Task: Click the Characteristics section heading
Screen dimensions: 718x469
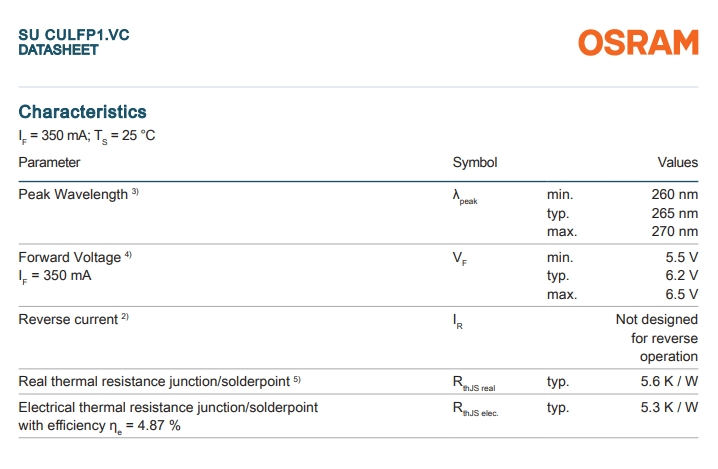Action: [x=82, y=112]
